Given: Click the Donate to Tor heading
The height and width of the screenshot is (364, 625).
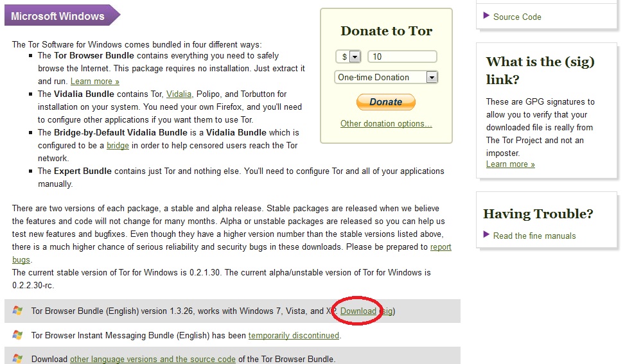Looking at the screenshot, I should coord(386,31).
